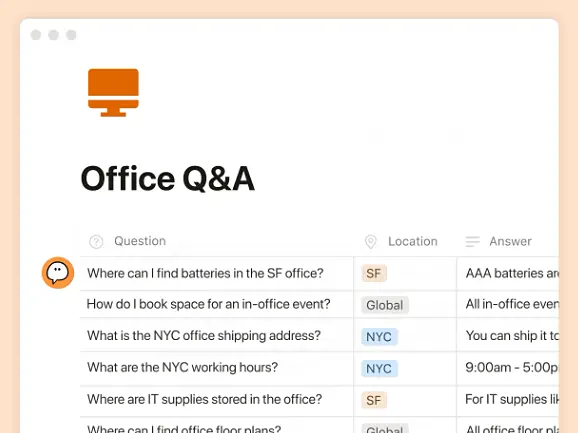Open the Question column header menu
This screenshot has height=433, width=578.
click(x=140, y=241)
